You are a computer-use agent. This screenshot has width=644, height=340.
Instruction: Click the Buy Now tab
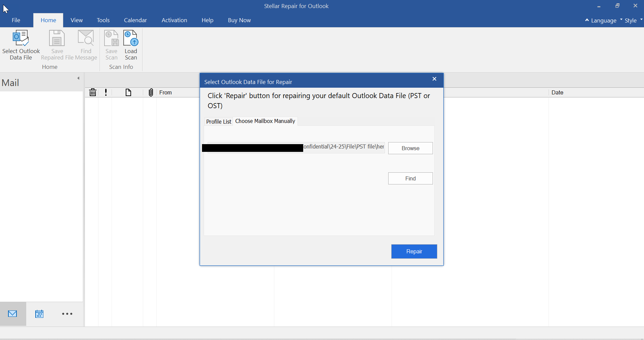click(x=239, y=20)
